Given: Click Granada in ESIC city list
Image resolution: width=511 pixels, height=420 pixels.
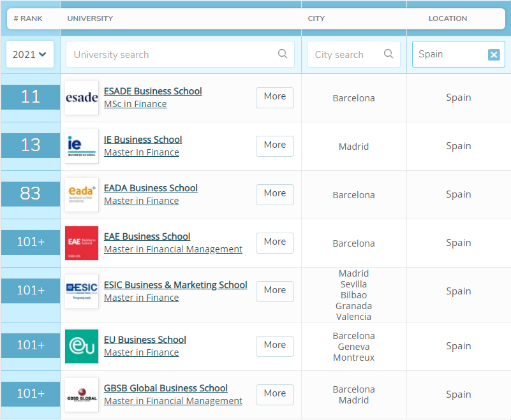Looking at the screenshot, I should coord(353,306).
